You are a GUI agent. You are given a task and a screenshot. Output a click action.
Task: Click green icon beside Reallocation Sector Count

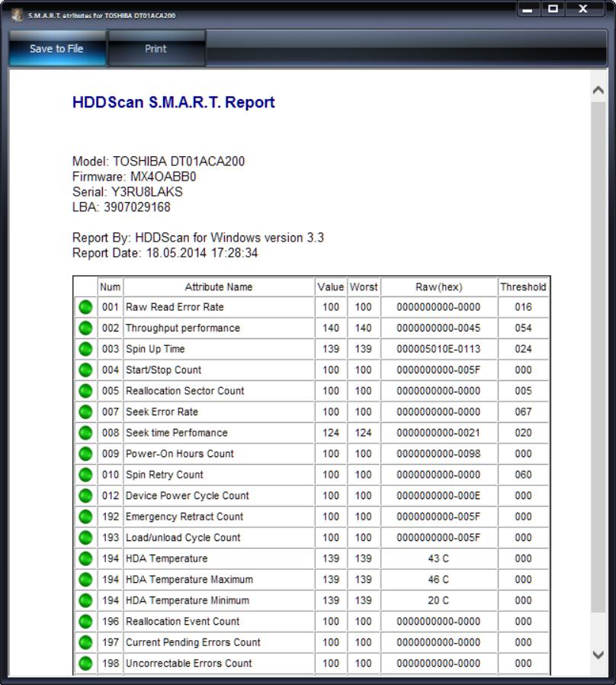click(85, 391)
